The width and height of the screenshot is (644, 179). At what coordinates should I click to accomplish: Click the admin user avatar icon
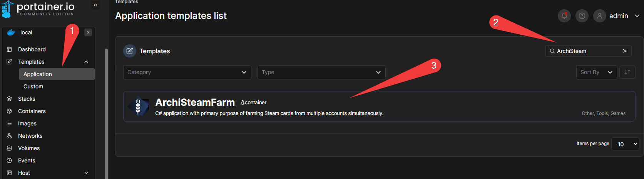pos(599,16)
